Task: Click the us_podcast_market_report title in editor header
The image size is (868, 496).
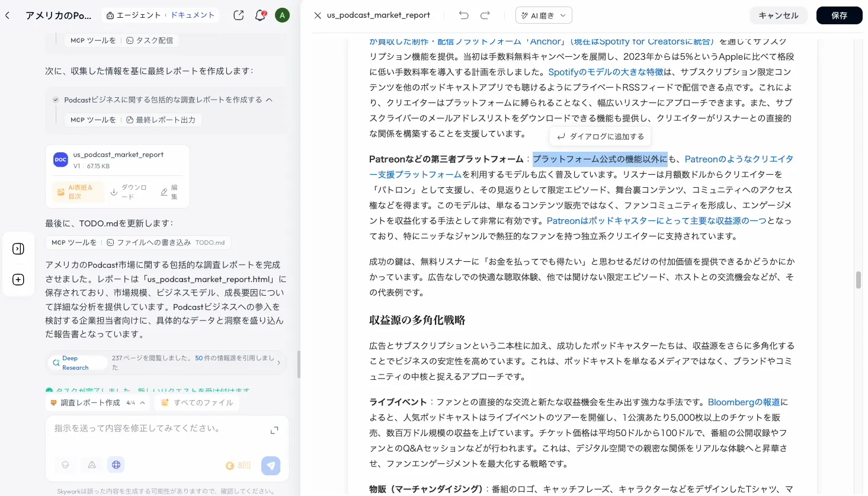Action: [x=379, y=15]
